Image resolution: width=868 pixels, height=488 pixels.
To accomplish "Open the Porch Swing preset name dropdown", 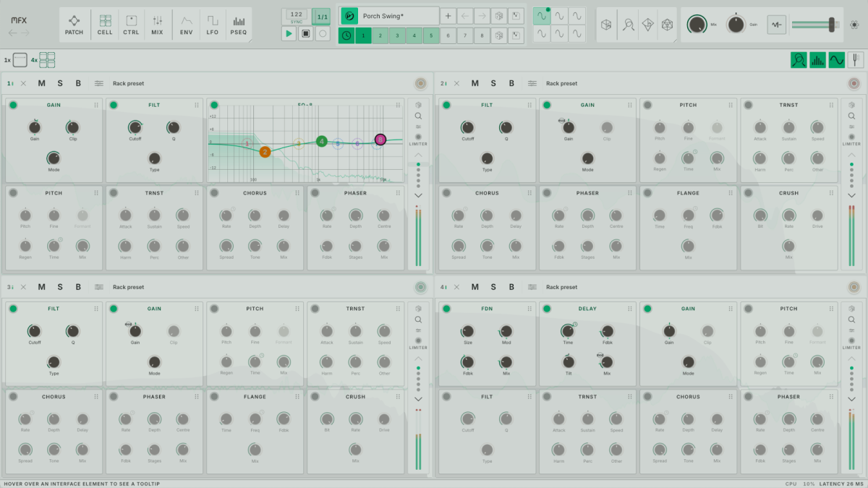I will (x=399, y=16).
